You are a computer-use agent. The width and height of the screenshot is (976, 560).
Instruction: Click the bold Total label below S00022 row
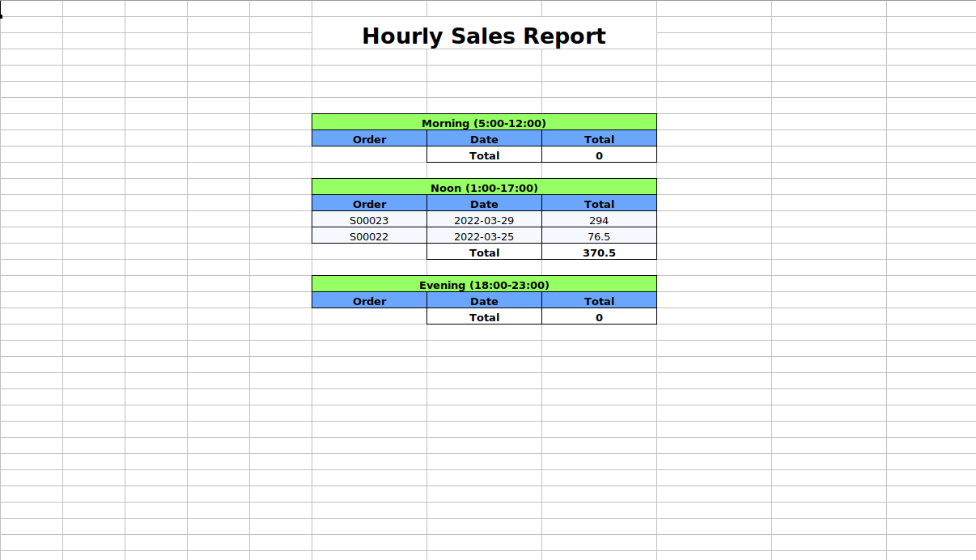(x=484, y=252)
